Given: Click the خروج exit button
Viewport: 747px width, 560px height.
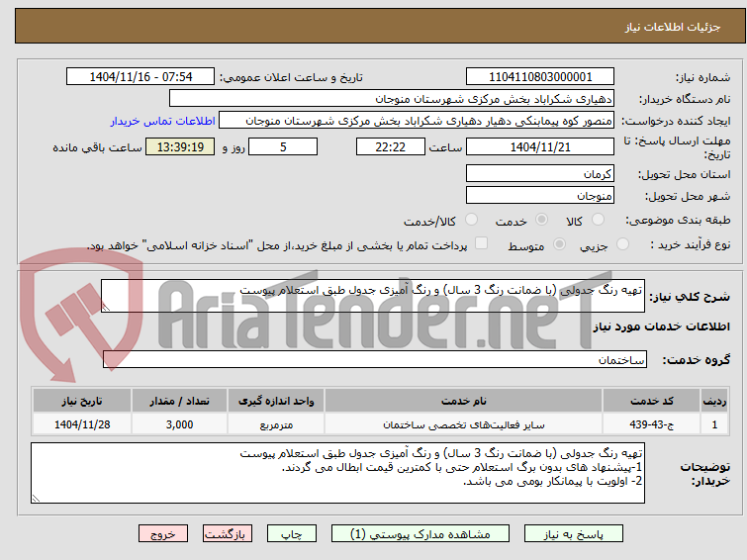Looking at the screenshot, I should click(x=163, y=534).
